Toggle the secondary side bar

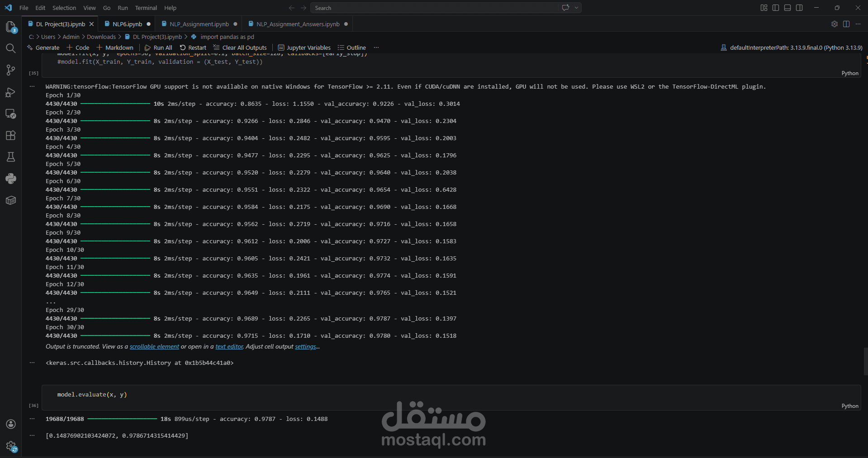tap(799, 8)
